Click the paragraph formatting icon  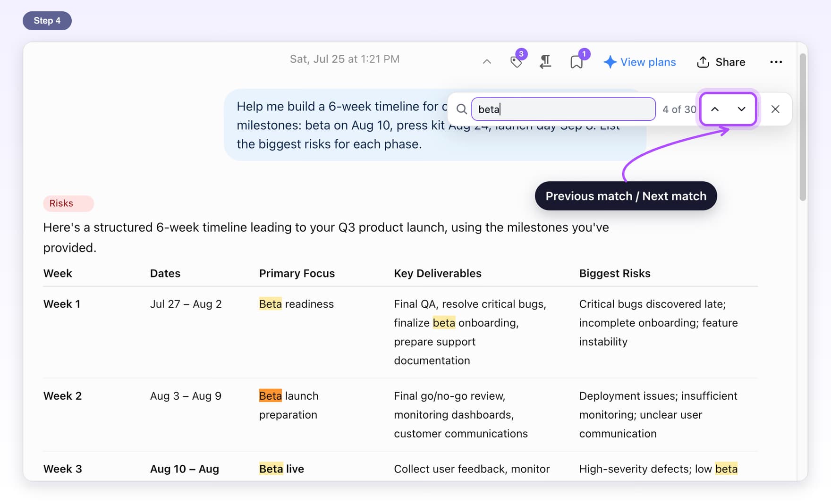(x=545, y=62)
